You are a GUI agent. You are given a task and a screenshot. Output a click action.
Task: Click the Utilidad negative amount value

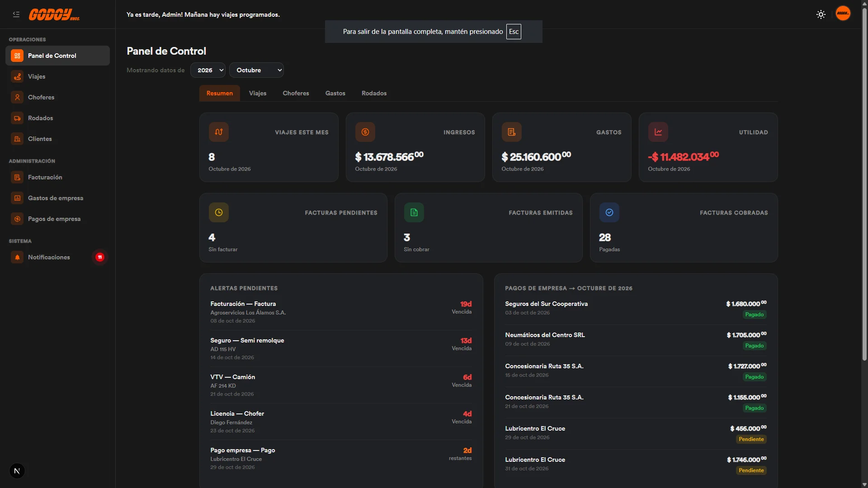click(683, 156)
